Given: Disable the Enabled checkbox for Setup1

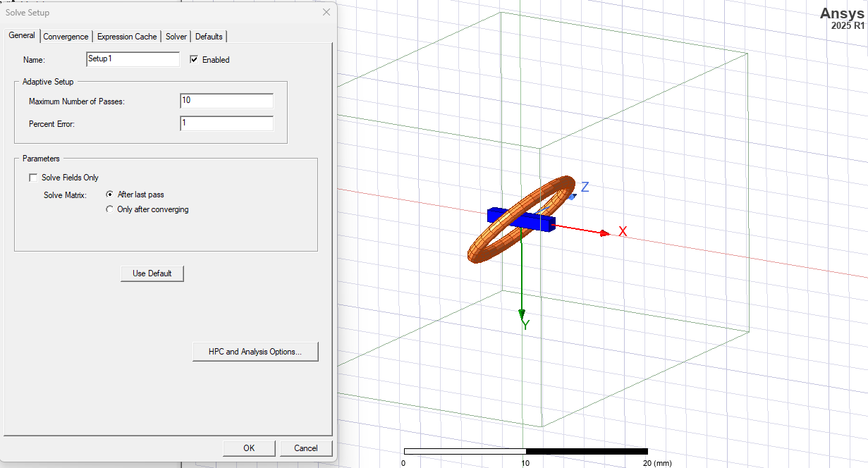Looking at the screenshot, I should tap(194, 59).
